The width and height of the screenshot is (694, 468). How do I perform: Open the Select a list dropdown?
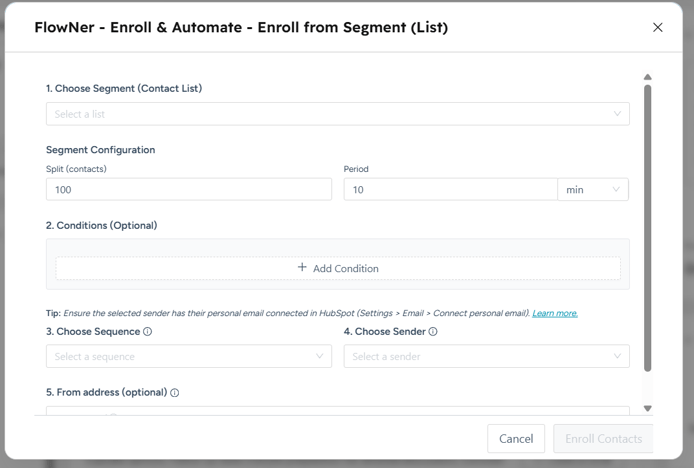tap(338, 114)
